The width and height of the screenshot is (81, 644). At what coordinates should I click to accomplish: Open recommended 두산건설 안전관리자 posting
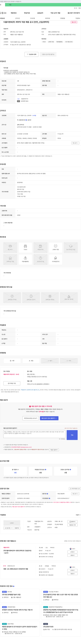[60, 596]
